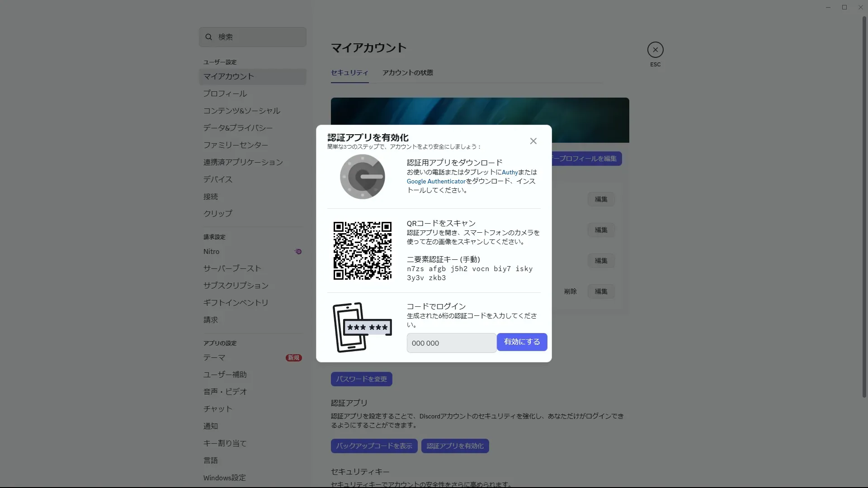Click the QR code image
Image resolution: width=868 pixels, height=488 pixels.
(x=362, y=251)
